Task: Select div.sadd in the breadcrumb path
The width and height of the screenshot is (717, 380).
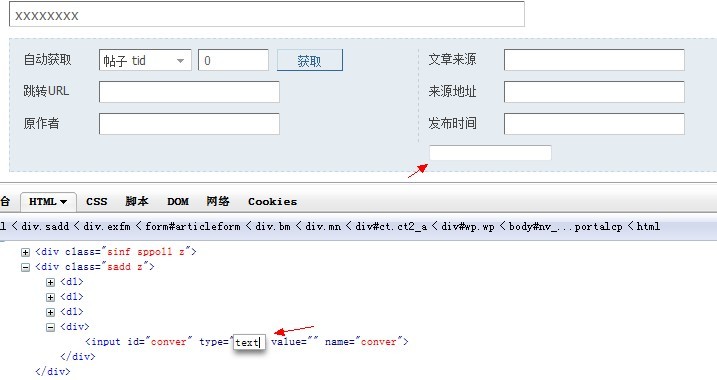Action: [x=45, y=226]
